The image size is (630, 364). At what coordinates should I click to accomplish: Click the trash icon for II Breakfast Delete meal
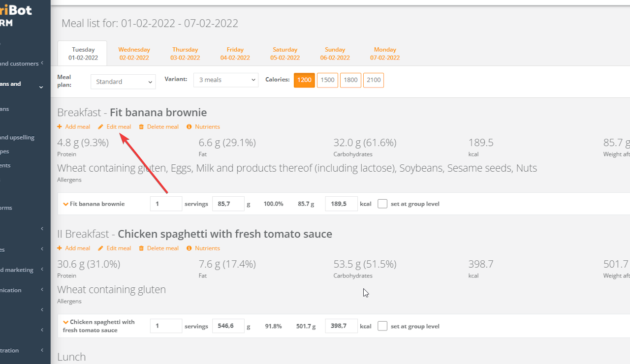[x=142, y=248]
